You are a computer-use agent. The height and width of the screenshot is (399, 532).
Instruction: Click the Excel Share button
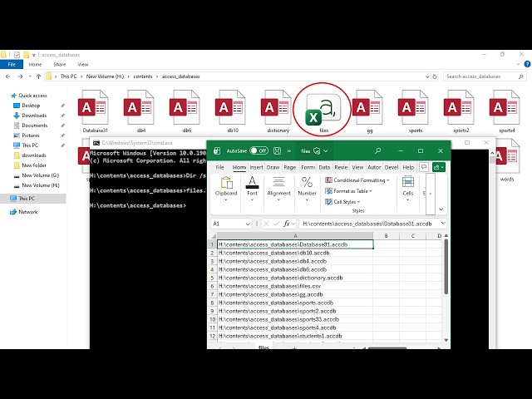(x=439, y=167)
